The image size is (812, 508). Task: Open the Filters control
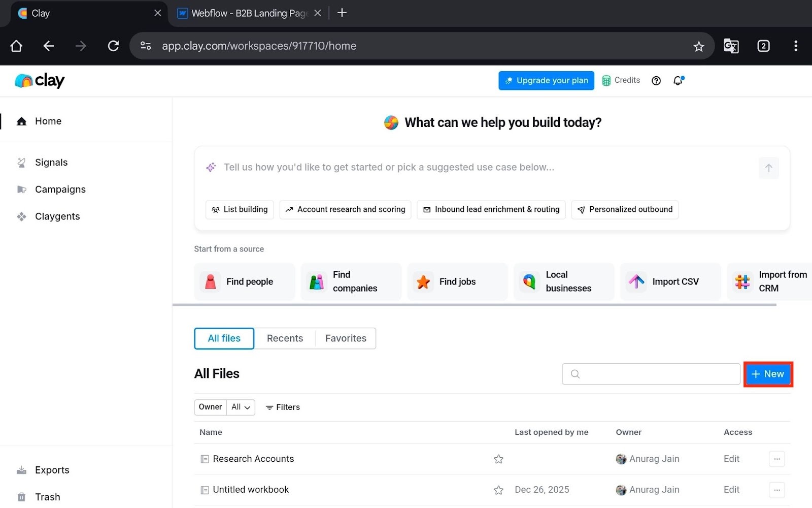tap(283, 407)
